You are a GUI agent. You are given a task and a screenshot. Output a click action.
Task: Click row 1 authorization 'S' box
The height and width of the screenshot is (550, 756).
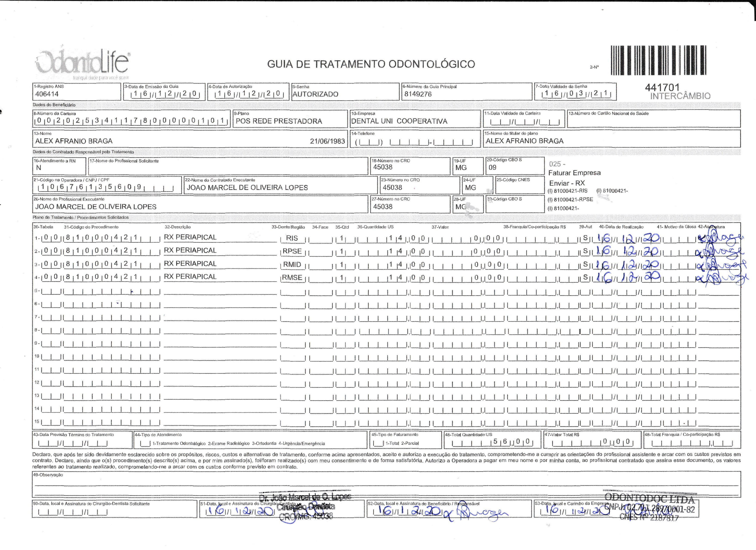[x=585, y=238]
